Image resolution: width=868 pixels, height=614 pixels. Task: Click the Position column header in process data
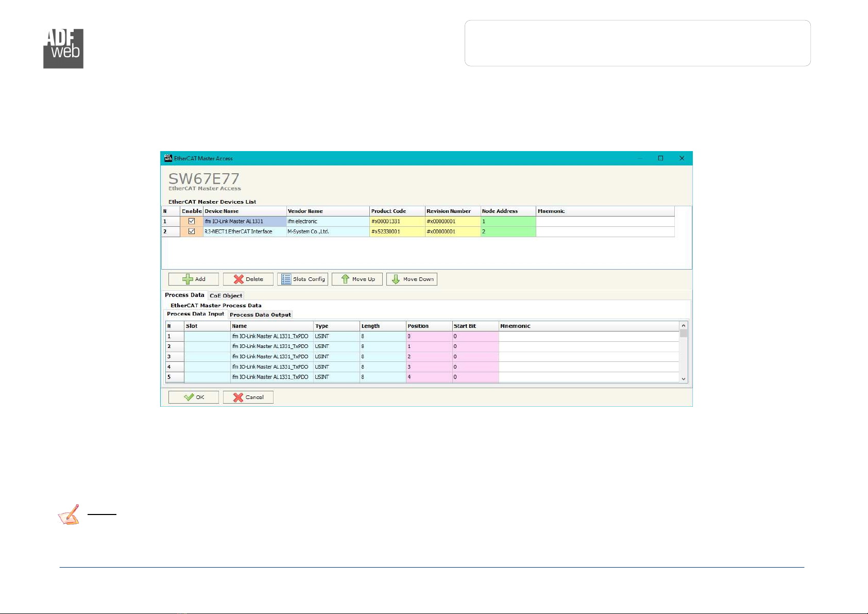click(x=429, y=326)
